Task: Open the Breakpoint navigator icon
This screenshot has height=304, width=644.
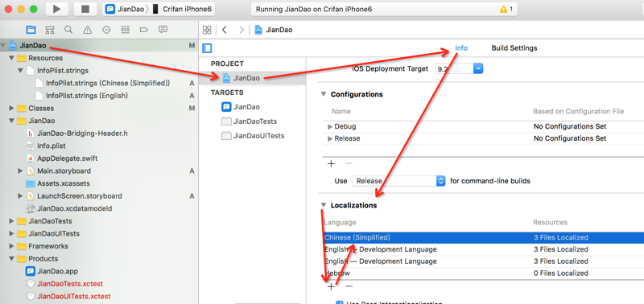Action: [x=144, y=30]
